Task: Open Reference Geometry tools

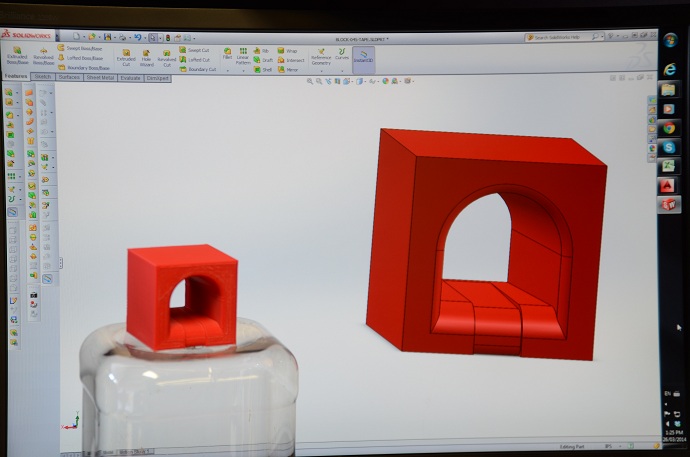Action: [x=321, y=57]
